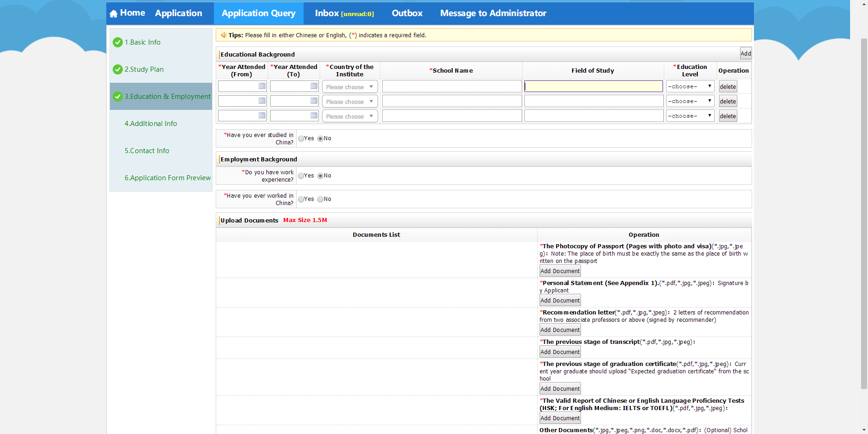This screenshot has width=868, height=434.
Task: Click first row Year Attended From field
Action: pos(242,86)
